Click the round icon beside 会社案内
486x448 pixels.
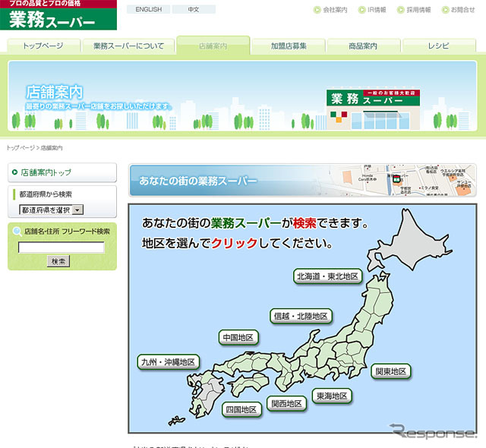[x=317, y=10]
